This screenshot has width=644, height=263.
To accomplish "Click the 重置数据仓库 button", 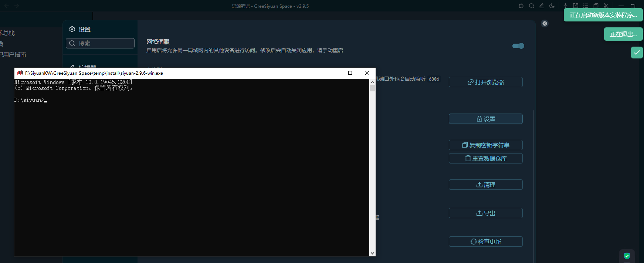I will point(485,158).
